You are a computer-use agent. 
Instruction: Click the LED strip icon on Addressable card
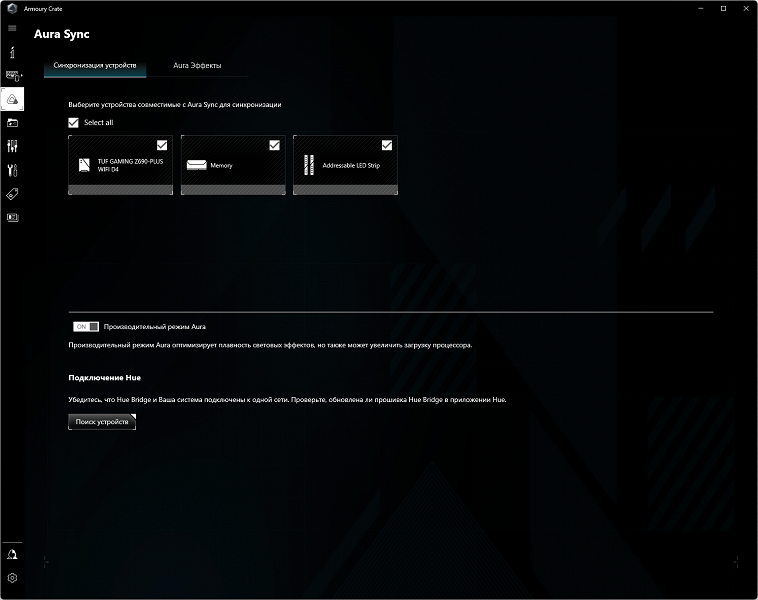(x=309, y=165)
